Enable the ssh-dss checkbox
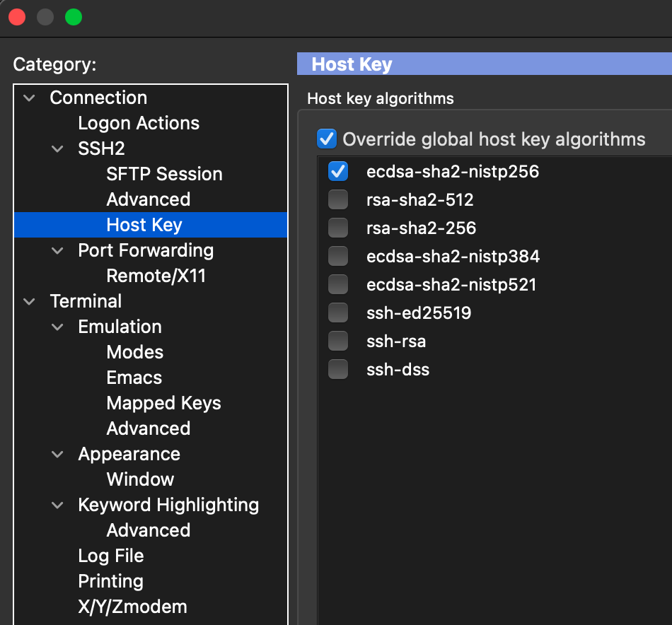672x625 pixels. 338,370
